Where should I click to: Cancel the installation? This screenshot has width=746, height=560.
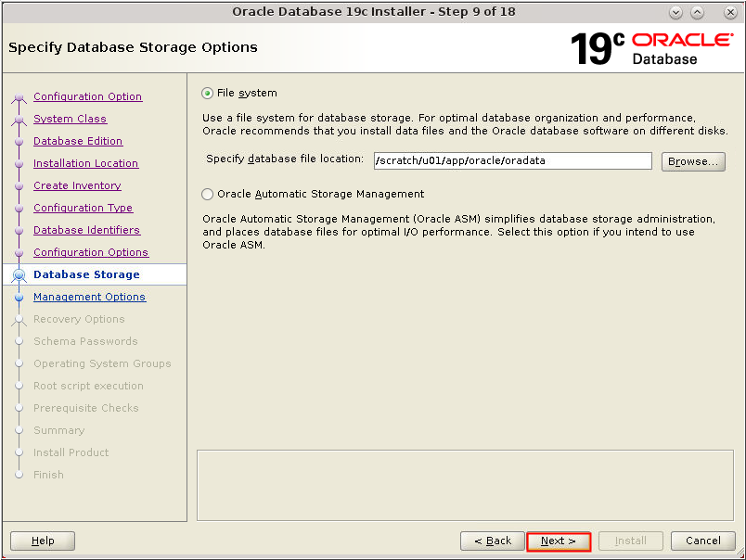(x=702, y=541)
